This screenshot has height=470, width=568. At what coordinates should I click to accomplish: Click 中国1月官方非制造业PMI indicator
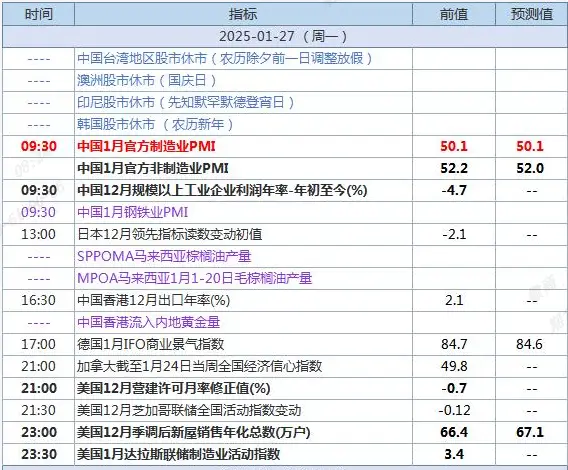pyautogui.click(x=153, y=169)
